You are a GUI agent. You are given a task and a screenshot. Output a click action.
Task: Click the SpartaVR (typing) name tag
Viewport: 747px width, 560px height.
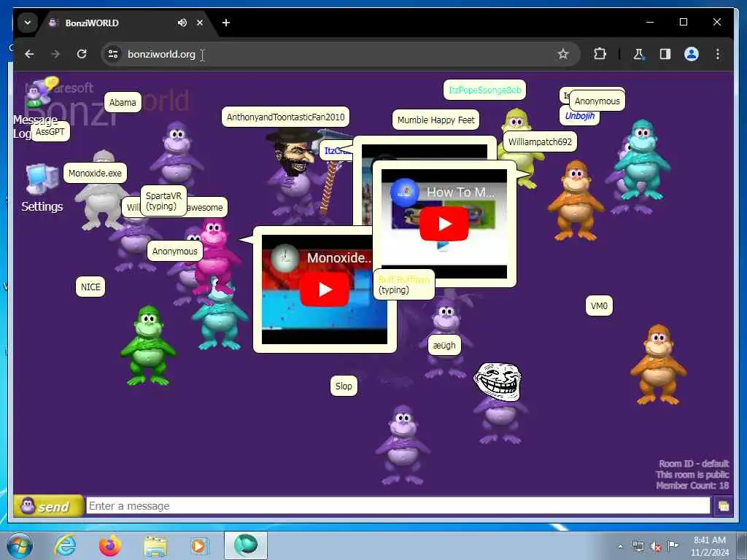[163, 201]
